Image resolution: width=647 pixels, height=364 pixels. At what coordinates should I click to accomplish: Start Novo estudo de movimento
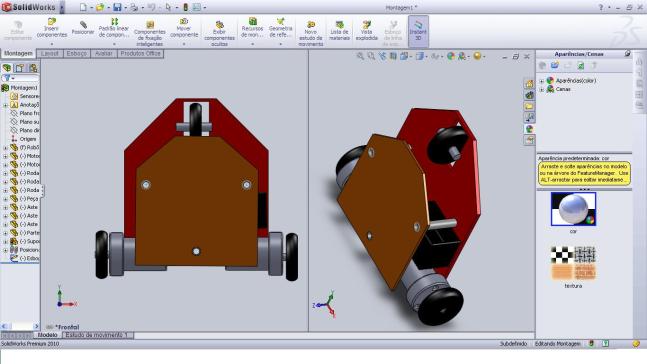point(311,33)
